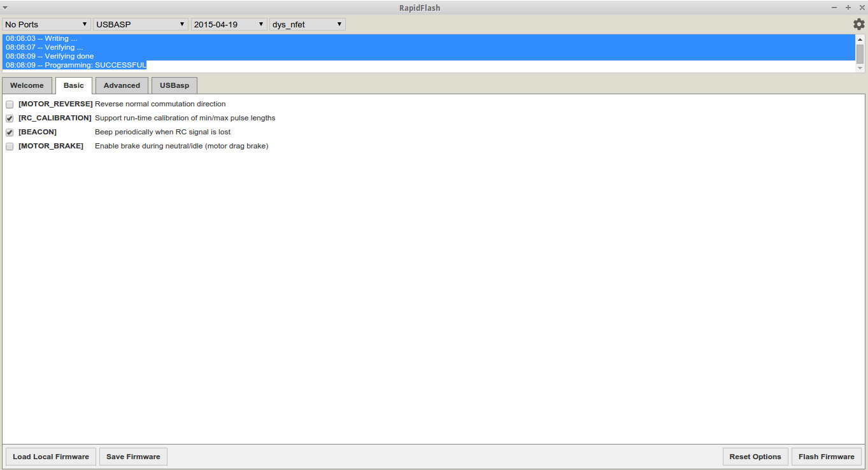
Task: Minimize the RapidFlash window
Action: 834,8
